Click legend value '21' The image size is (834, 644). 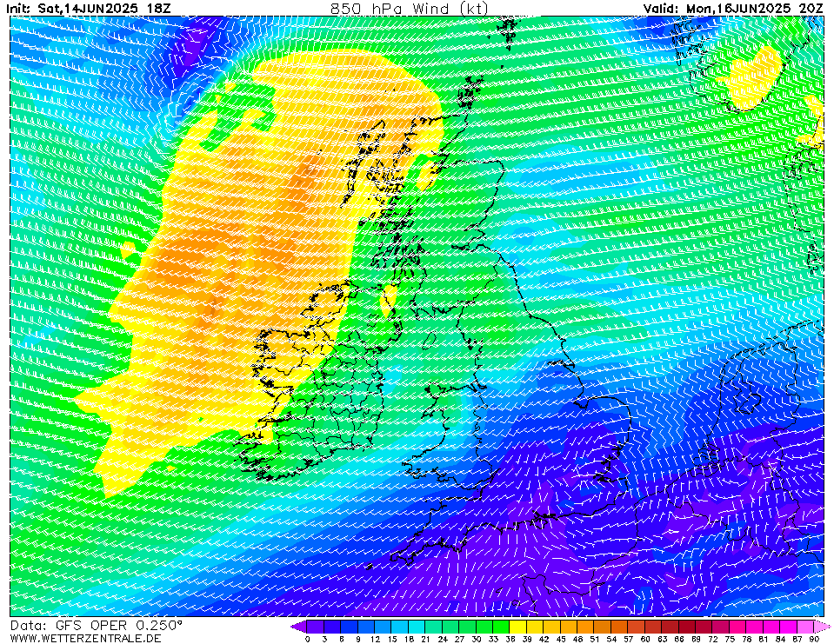pyautogui.click(x=425, y=639)
